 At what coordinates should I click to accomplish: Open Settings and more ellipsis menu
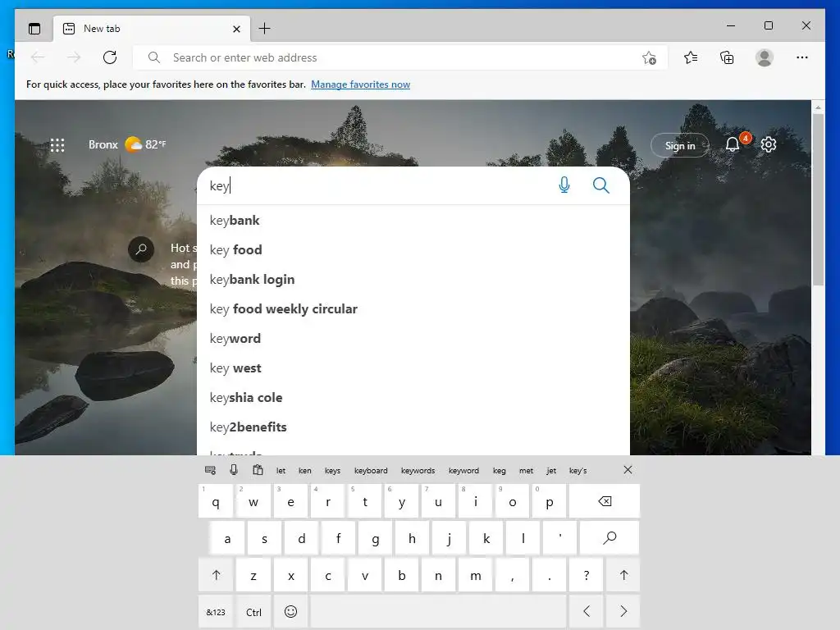(802, 57)
